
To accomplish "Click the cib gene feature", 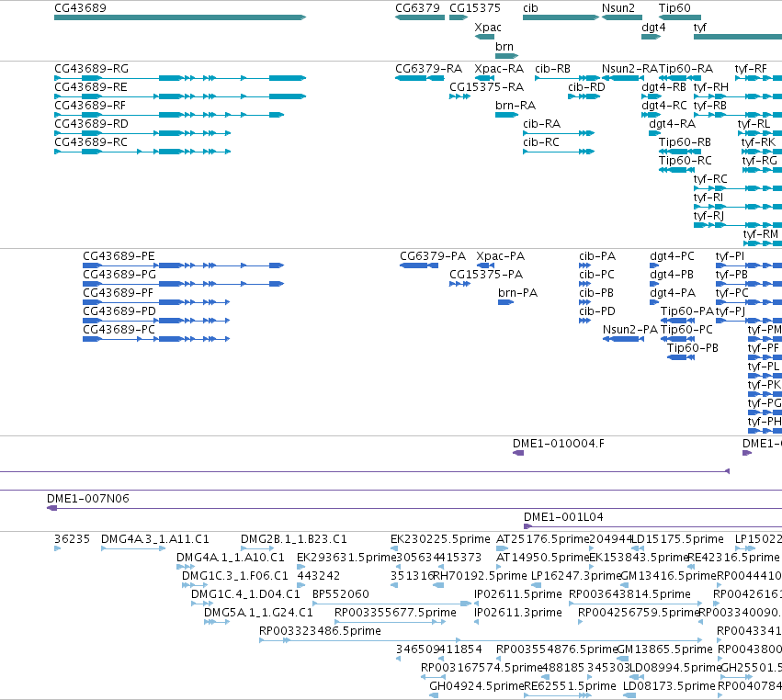I will (561, 17).
